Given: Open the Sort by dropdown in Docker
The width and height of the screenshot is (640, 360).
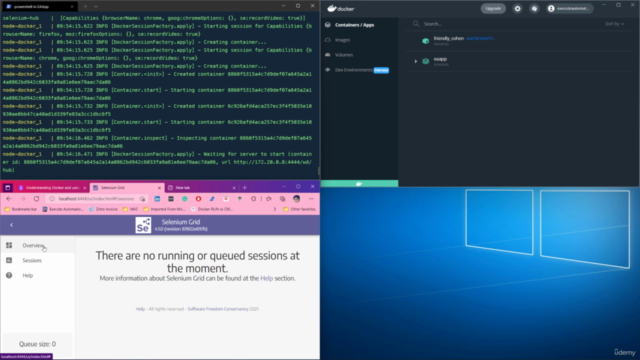Looking at the screenshot, I should (614, 24).
